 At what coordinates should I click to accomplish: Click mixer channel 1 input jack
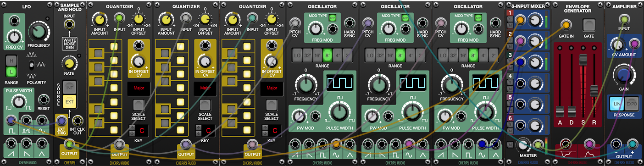click(x=520, y=20)
